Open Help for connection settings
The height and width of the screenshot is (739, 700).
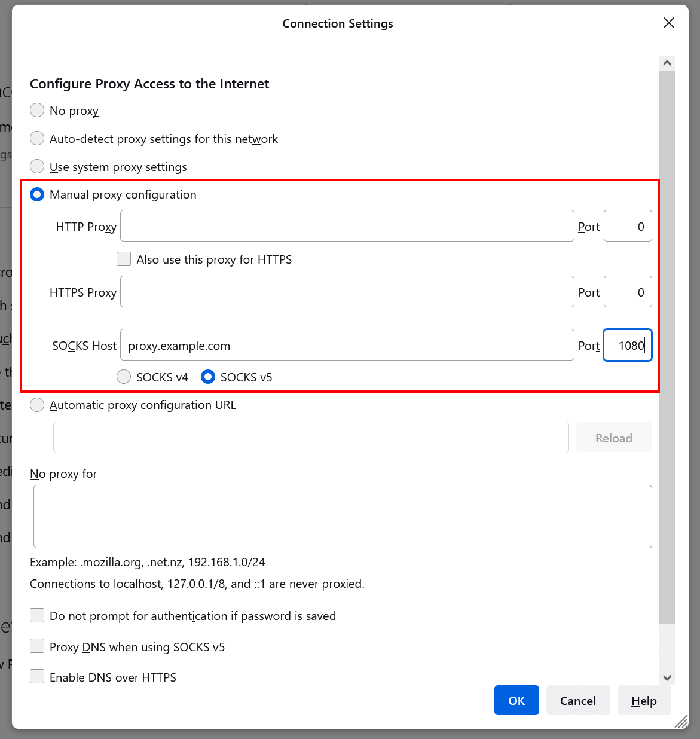[x=644, y=700]
